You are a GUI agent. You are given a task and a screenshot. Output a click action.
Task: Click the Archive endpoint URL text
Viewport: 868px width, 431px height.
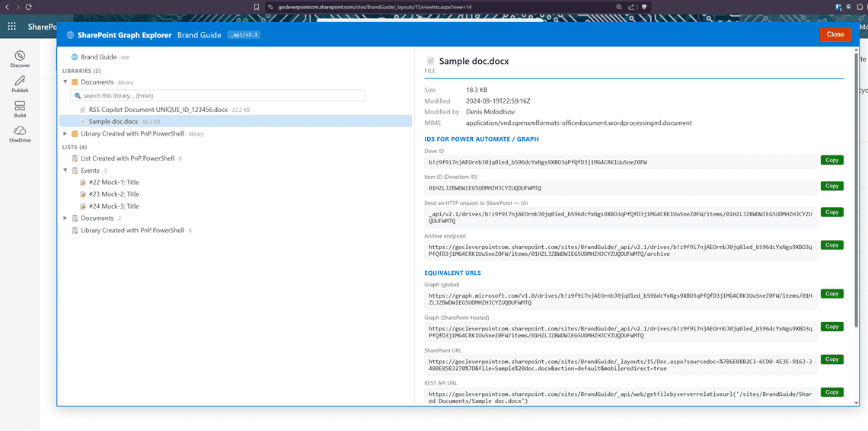click(x=620, y=250)
